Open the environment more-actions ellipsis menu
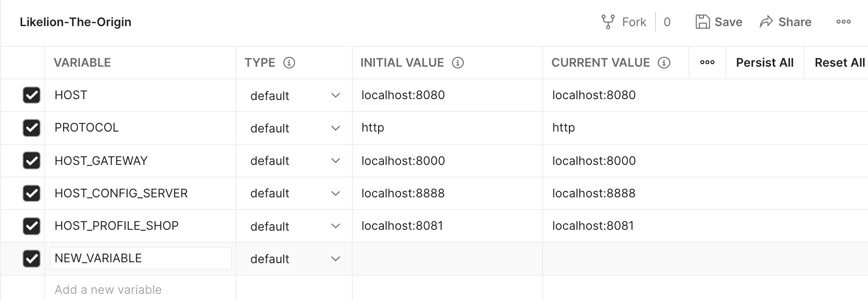Image resolution: width=868 pixels, height=301 pixels. coord(843,22)
